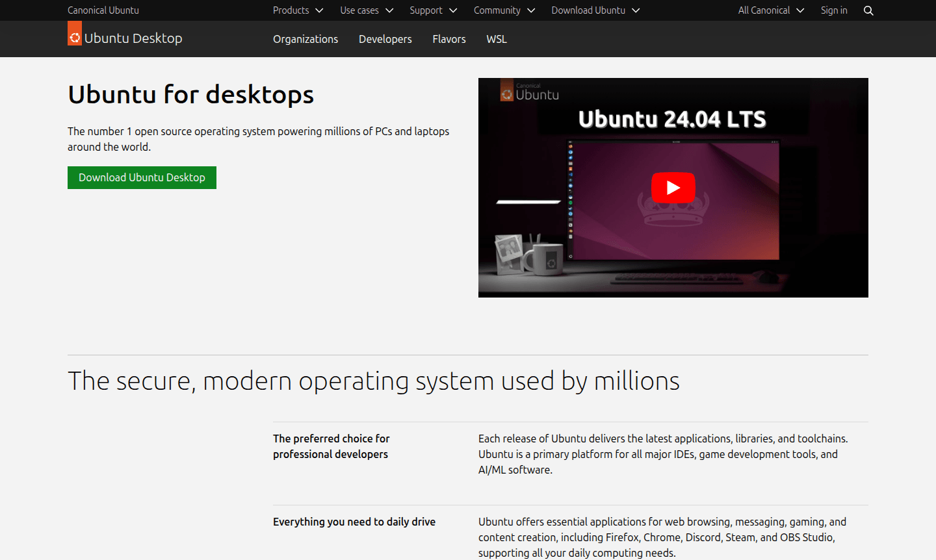Click the Ubuntu Desktop title link

coord(132,39)
